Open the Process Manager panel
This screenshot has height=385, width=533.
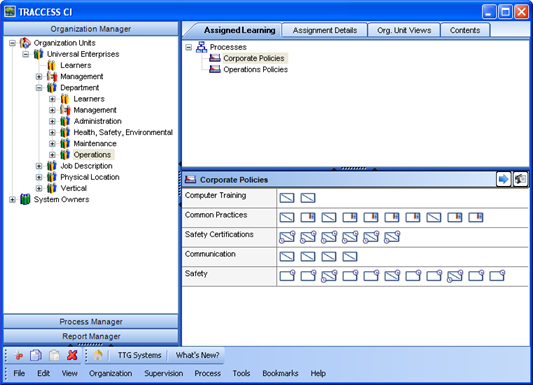coord(91,321)
